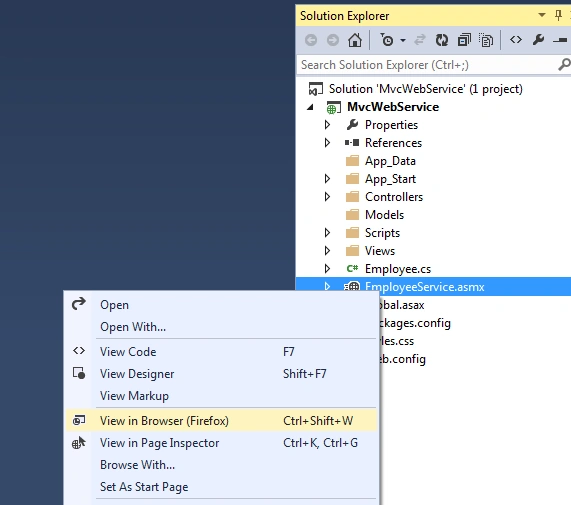571x505 pixels.
Task: Select the EmployeeService.asmx file name
Action: [x=425, y=287]
